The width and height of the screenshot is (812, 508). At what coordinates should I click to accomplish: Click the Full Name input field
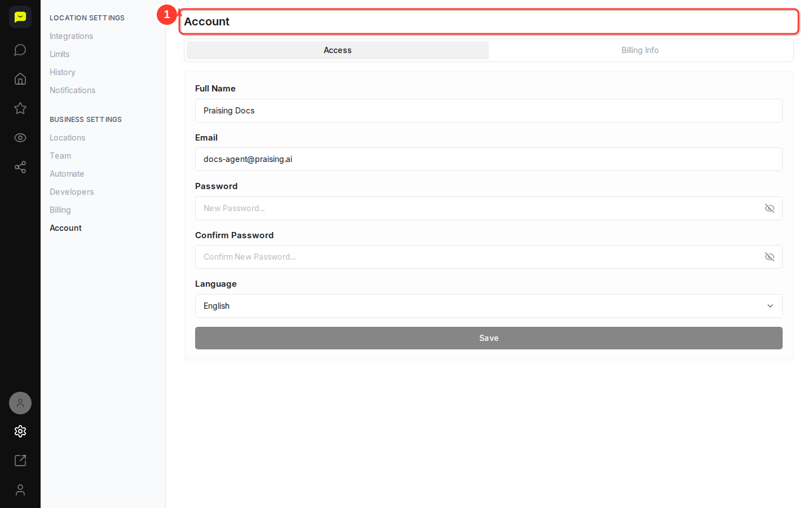[489, 111]
